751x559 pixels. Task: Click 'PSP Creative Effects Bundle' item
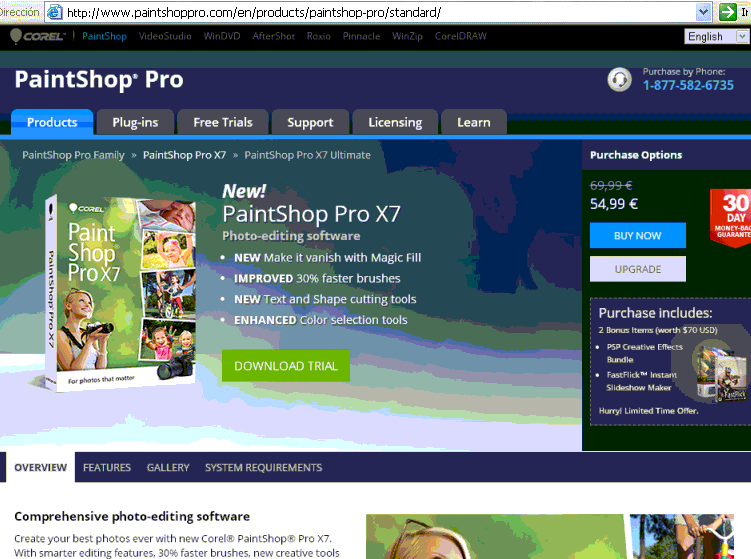[645, 353]
